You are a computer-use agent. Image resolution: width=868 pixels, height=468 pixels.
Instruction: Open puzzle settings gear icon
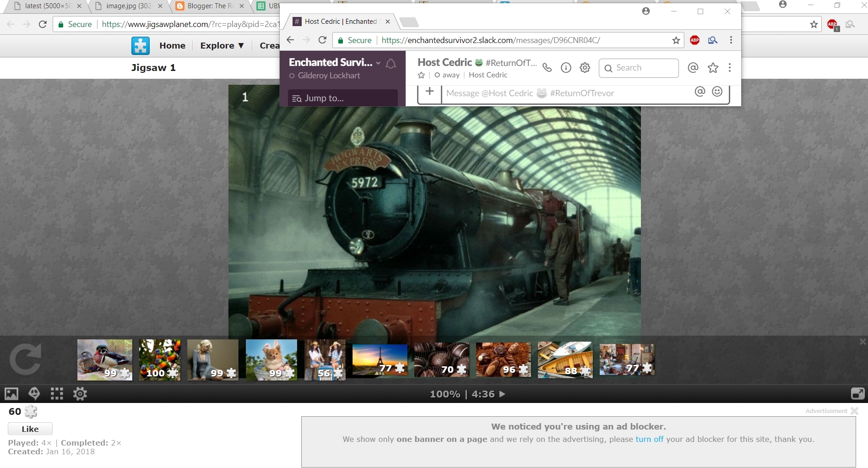tap(80, 394)
